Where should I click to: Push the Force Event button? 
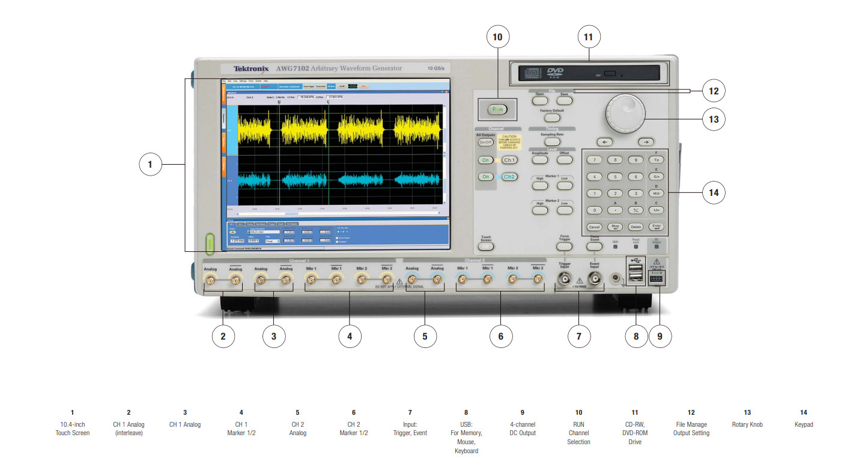coord(594,246)
